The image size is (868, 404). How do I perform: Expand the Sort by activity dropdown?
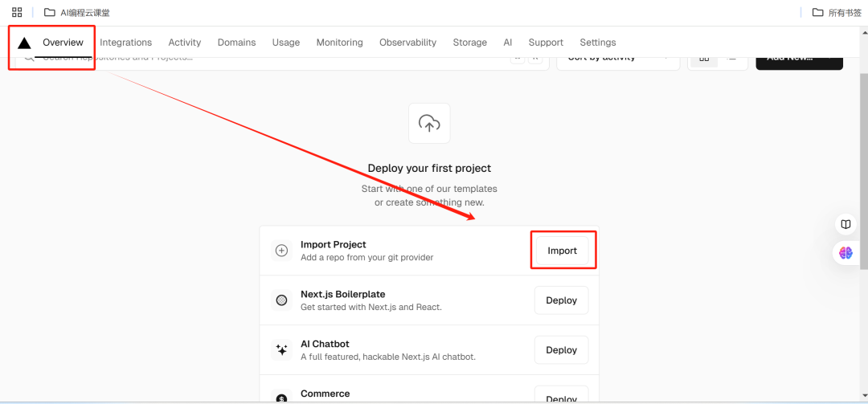click(x=617, y=59)
